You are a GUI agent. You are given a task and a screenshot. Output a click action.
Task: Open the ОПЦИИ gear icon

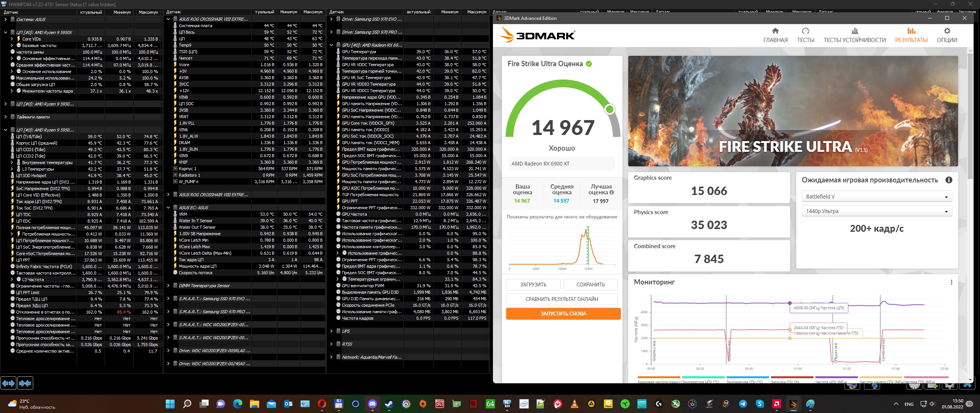[x=947, y=31]
